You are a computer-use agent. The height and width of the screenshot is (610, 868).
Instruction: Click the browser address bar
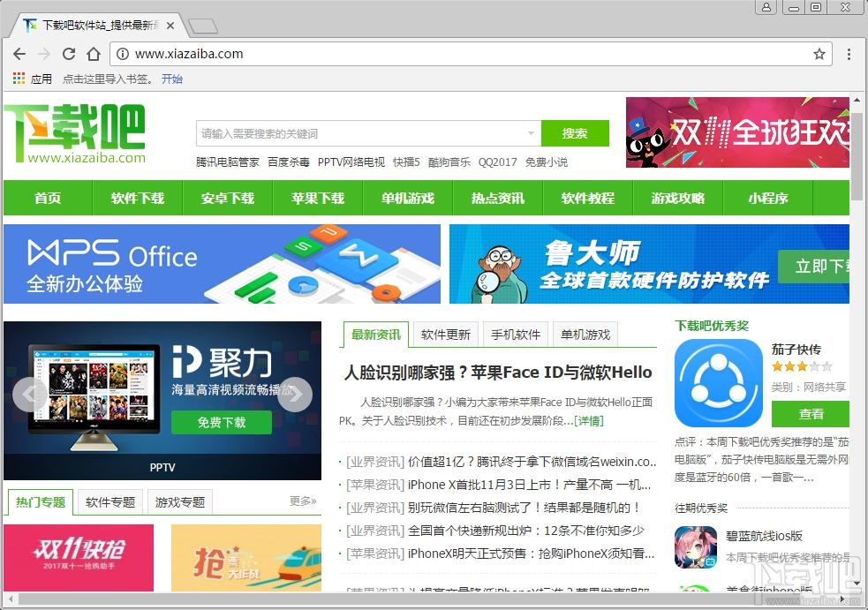[x=472, y=54]
